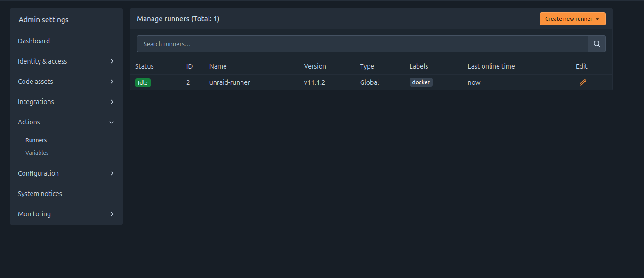Image resolution: width=644 pixels, height=278 pixels.
Task: Collapse the Actions section
Action: pyautogui.click(x=66, y=122)
